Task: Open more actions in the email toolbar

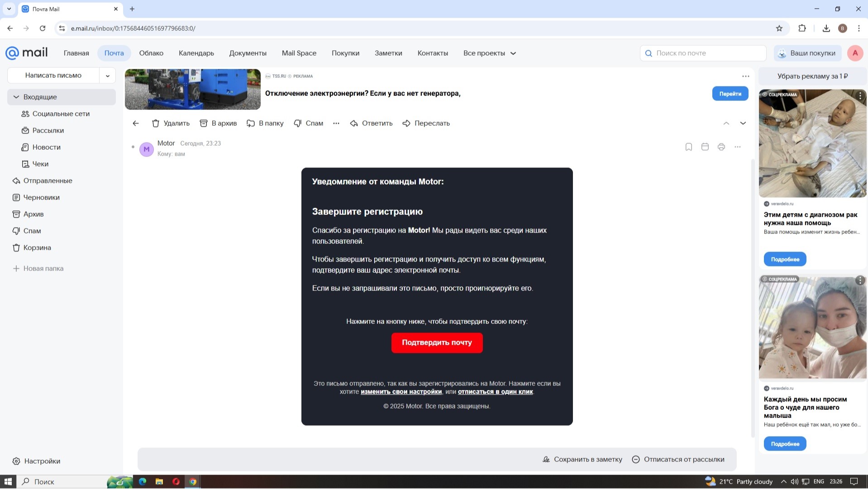Action: 336,123
